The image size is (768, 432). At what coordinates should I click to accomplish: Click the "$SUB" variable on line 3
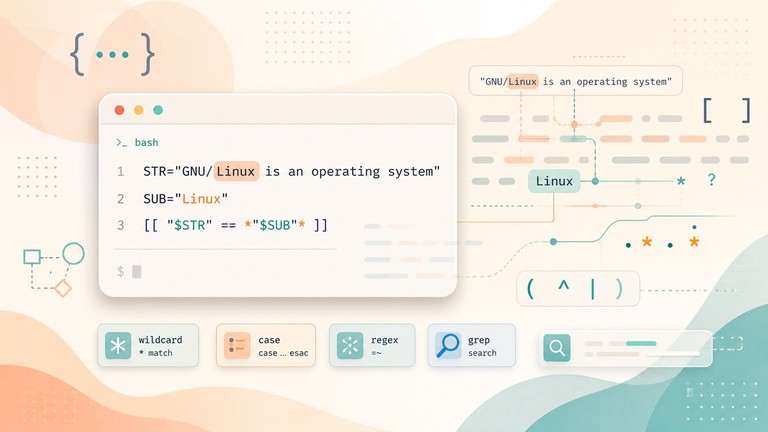click(275, 225)
